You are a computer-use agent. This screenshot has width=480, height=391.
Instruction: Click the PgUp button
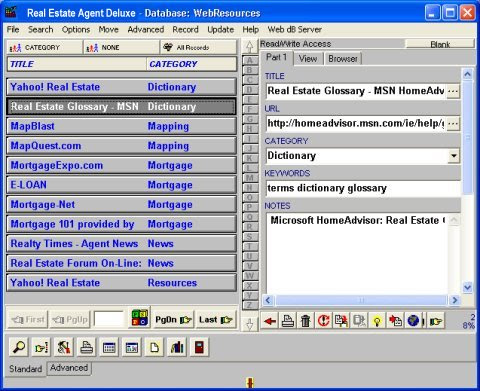pyautogui.click(x=70, y=320)
